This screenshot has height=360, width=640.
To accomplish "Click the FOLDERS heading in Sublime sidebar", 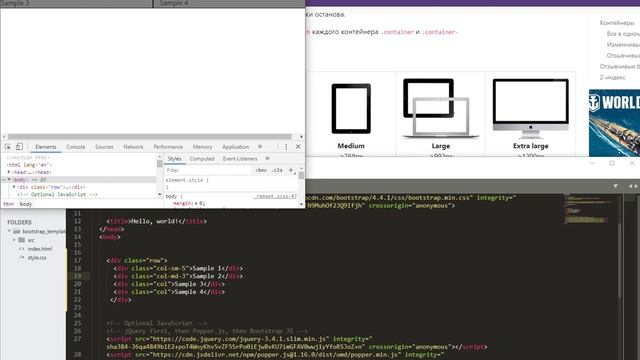I will [x=19, y=222].
